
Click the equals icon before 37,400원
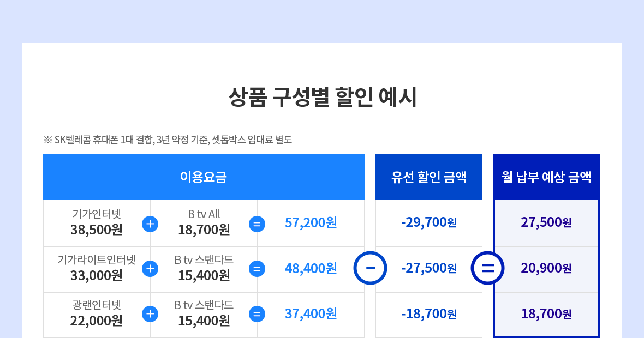(257, 314)
